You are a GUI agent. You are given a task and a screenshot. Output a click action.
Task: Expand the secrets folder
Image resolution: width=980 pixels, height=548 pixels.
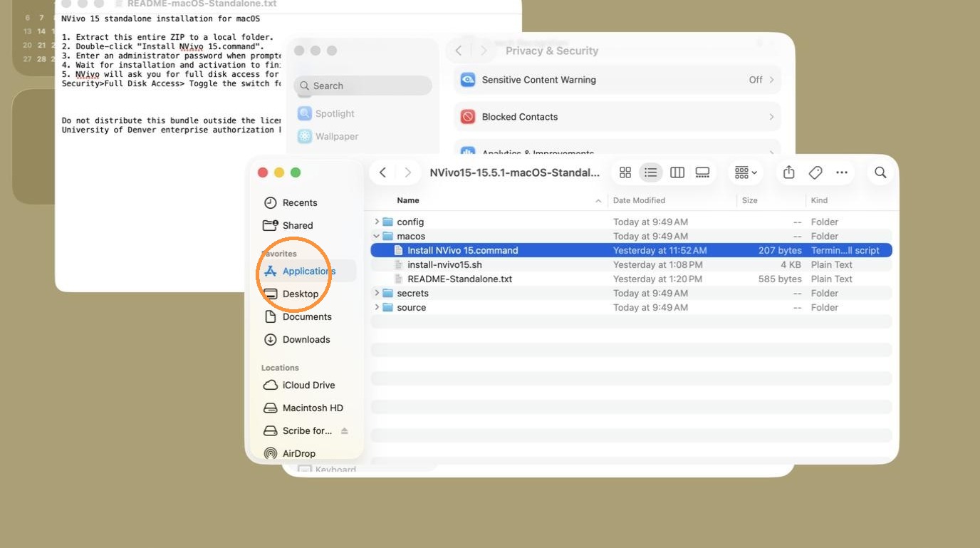coord(377,293)
